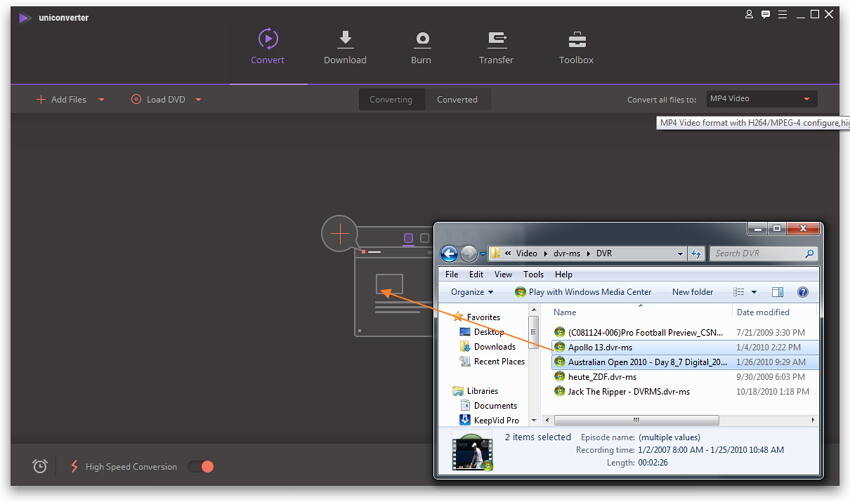
Task: Click the High Speed Conversion lightning icon
Action: tap(74, 466)
